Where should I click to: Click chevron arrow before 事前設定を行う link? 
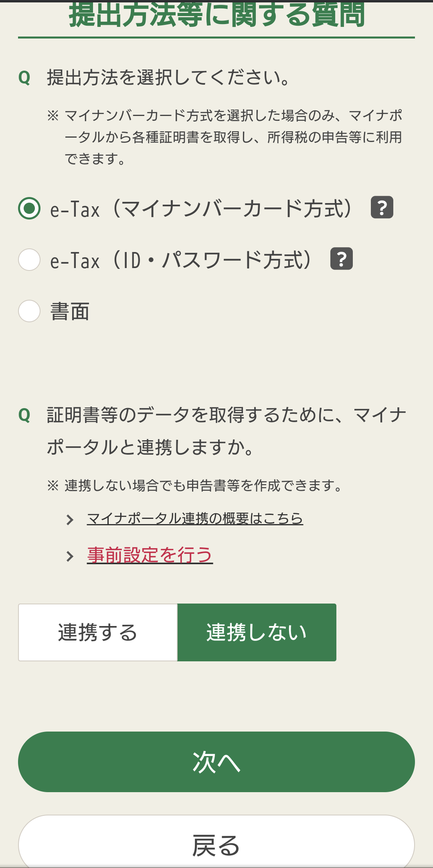70,556
